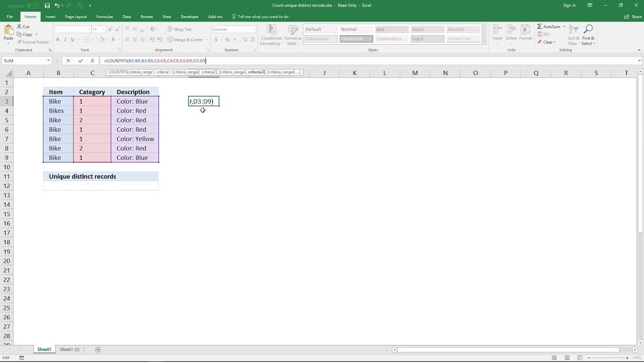Viewport: 644px width, 362px height.
Task: Expand the AutoSum dropdown arrow
Action: [x=564, y=27]
